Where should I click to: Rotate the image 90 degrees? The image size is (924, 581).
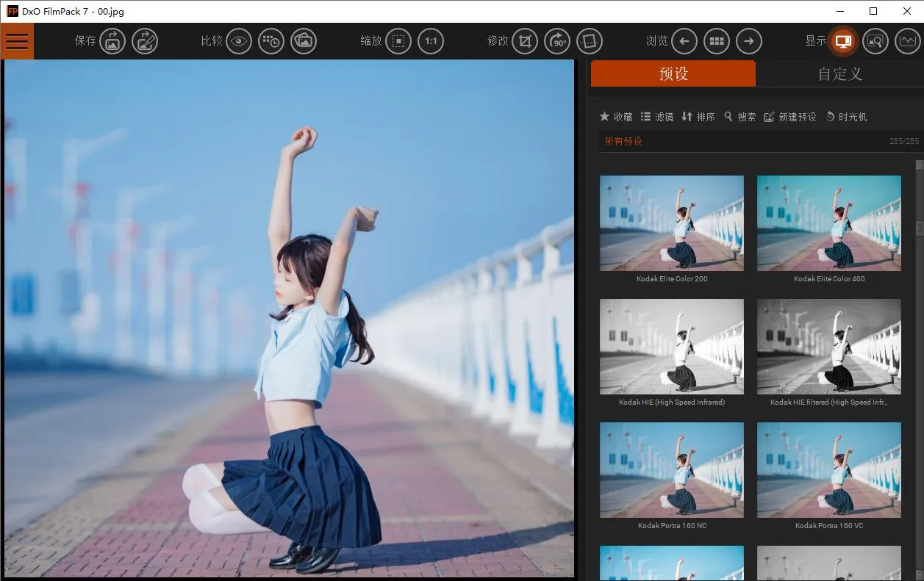pyautogui.click(x=557, y=41)
